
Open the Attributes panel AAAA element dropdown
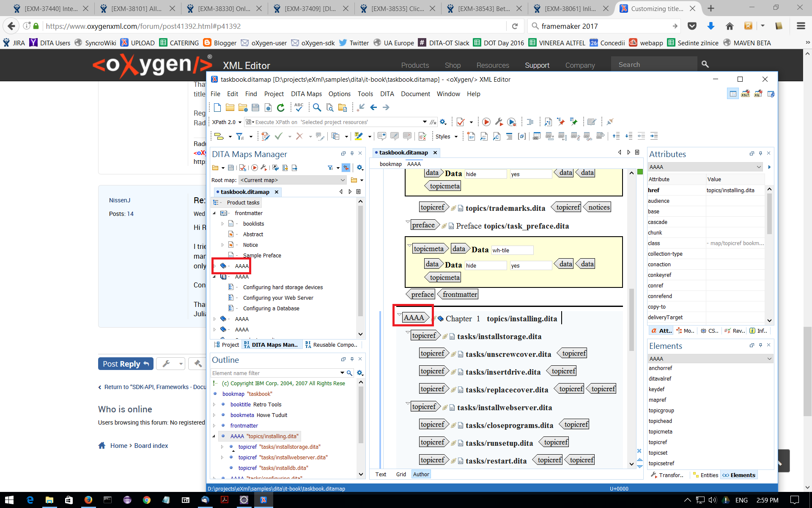(x=705, y=167)
